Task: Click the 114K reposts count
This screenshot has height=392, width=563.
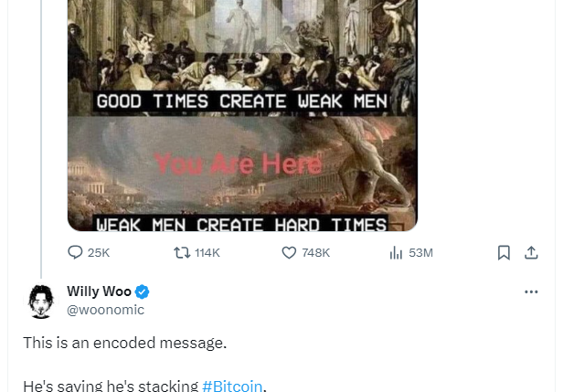Action: coord(207,253)
